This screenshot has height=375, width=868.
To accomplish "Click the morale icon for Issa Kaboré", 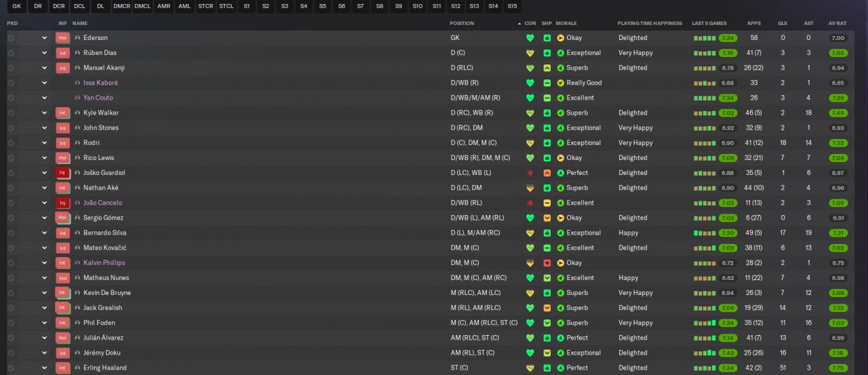I will click(561, 83).
